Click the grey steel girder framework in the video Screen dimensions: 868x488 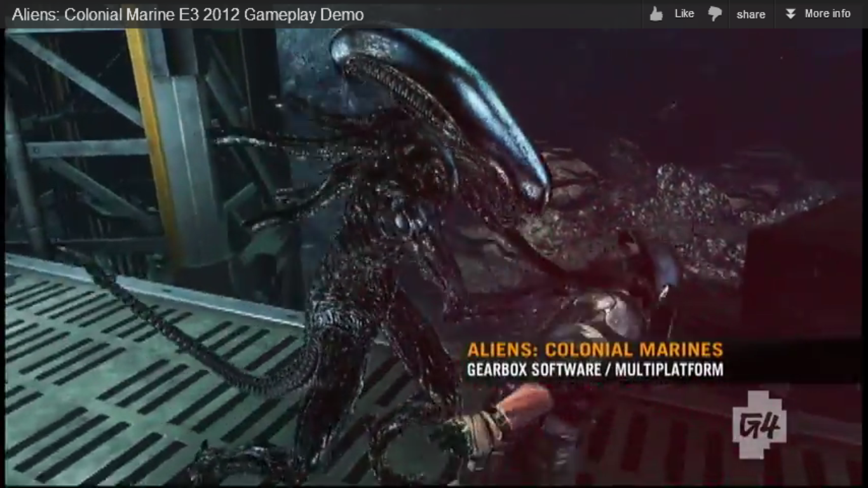tap(76, 146)
